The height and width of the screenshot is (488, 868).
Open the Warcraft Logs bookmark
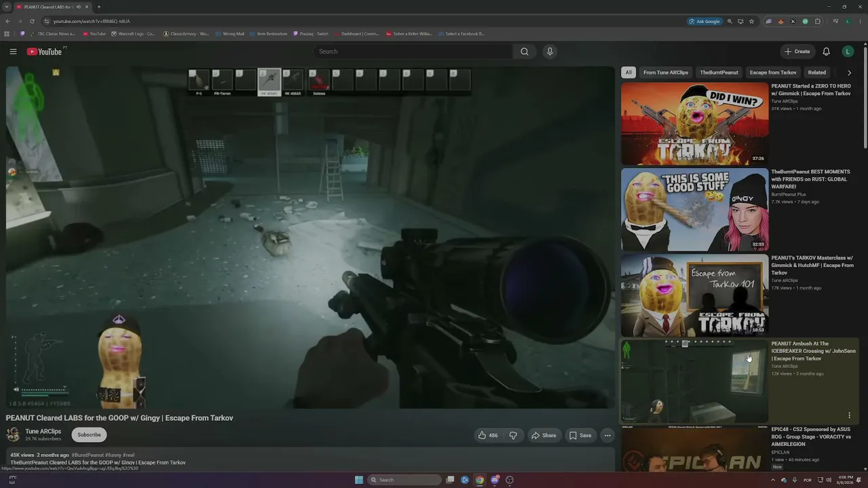pos(133,34)
